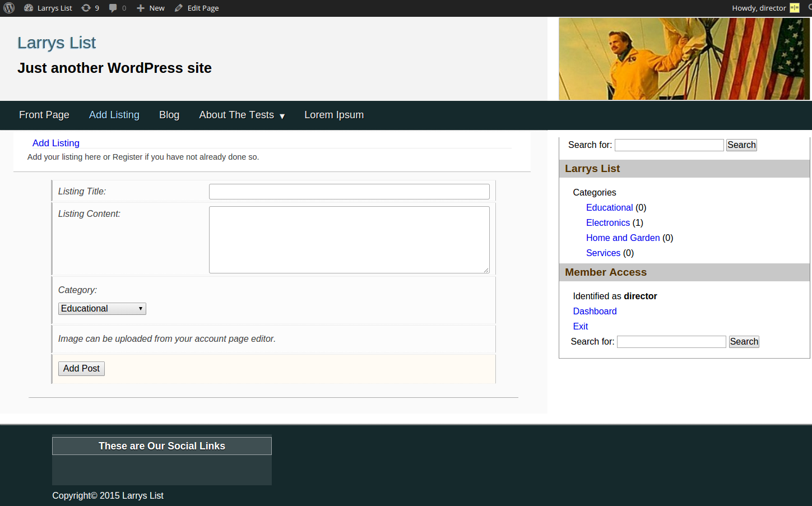
Task: Click the header banner image
Action: pos(684,59)
